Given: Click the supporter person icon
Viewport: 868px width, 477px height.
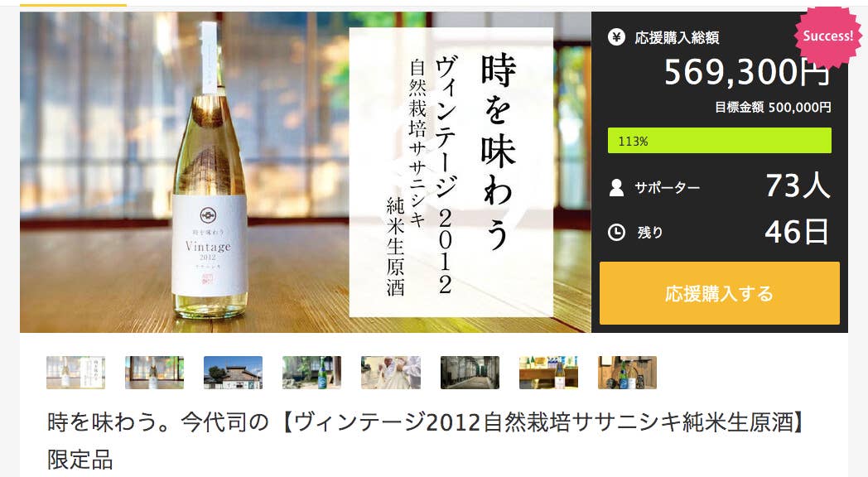Looking at the screenshot, I should coord(616,188).
